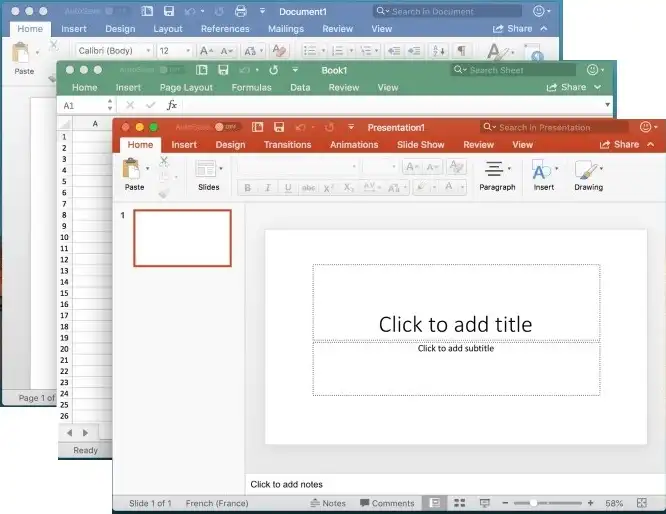Click the Save icon in Word title bar
The width and height of the screenshot is (666, 514).
169,11
